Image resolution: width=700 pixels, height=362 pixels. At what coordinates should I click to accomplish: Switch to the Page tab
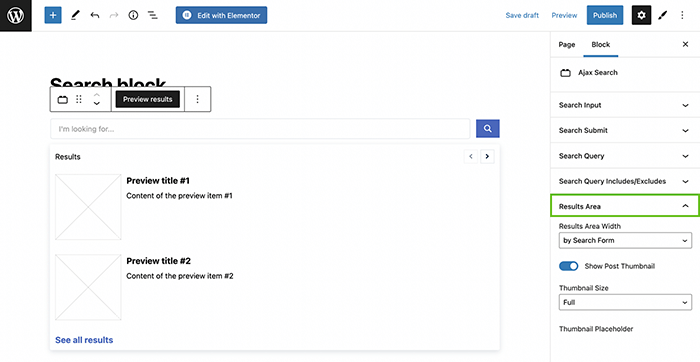point(567,44)
